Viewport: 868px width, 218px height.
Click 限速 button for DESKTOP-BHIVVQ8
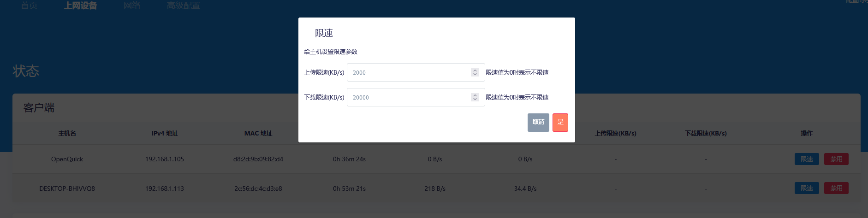point(807,188)
